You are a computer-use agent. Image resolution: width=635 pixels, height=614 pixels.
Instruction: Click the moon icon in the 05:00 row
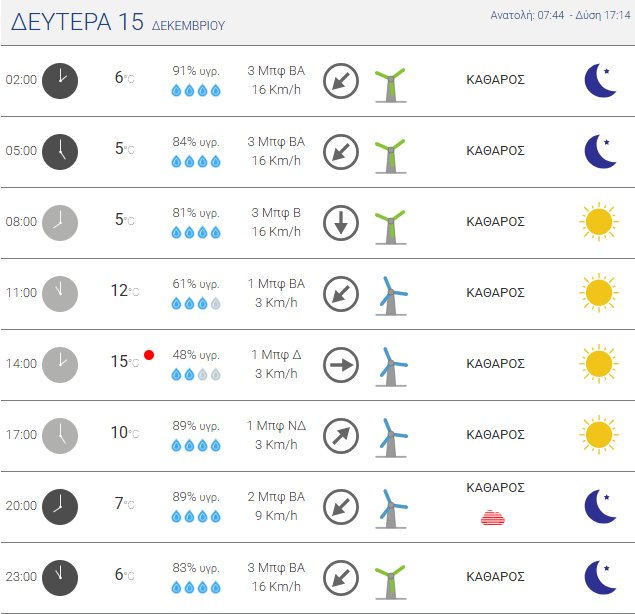pos(600,151)
